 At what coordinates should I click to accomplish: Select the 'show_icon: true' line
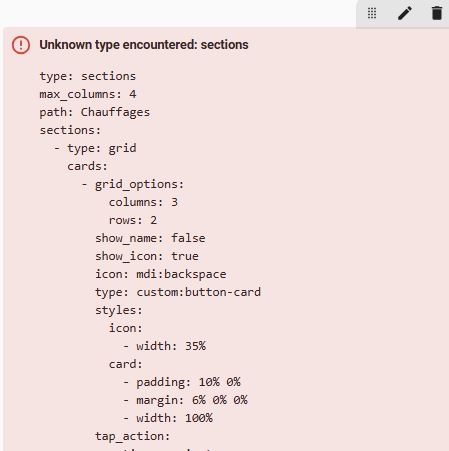pos(147,256)
